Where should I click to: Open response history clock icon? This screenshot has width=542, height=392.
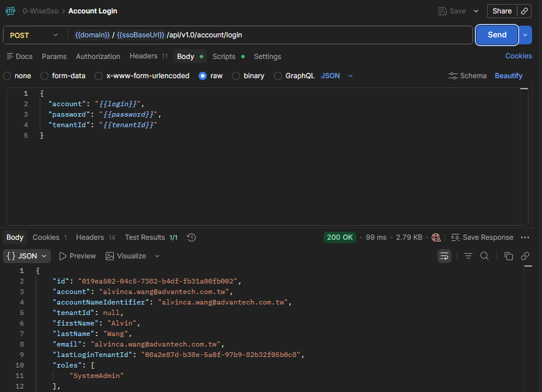191,237
